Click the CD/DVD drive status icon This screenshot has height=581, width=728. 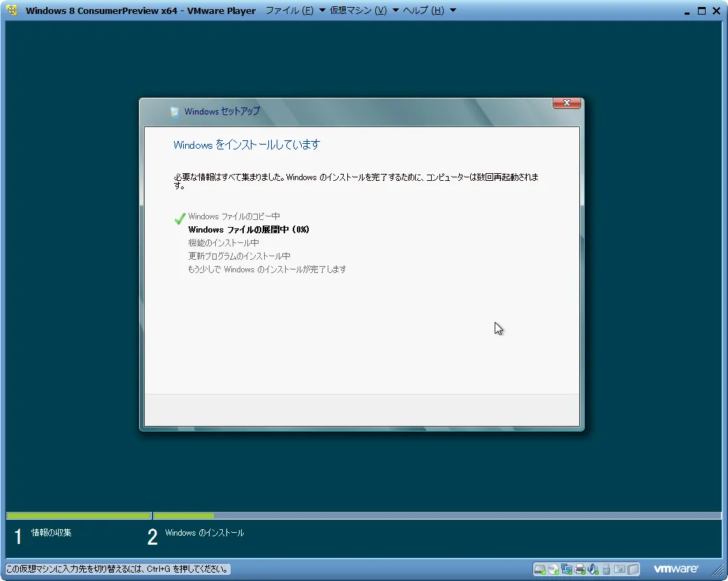553,569
